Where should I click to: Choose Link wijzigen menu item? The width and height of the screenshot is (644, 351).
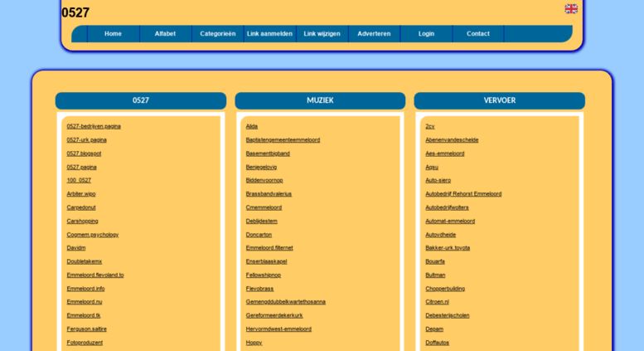(322, 34)
